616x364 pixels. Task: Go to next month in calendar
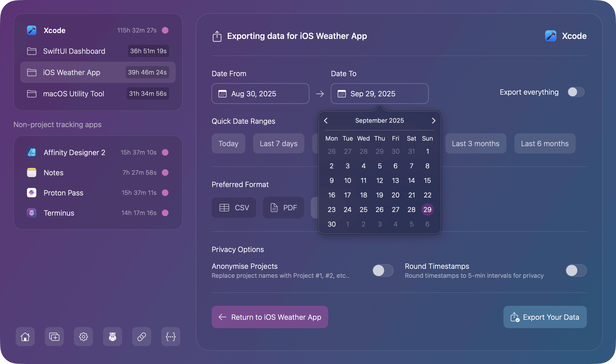pyautogui.click(x=433, y=120)
